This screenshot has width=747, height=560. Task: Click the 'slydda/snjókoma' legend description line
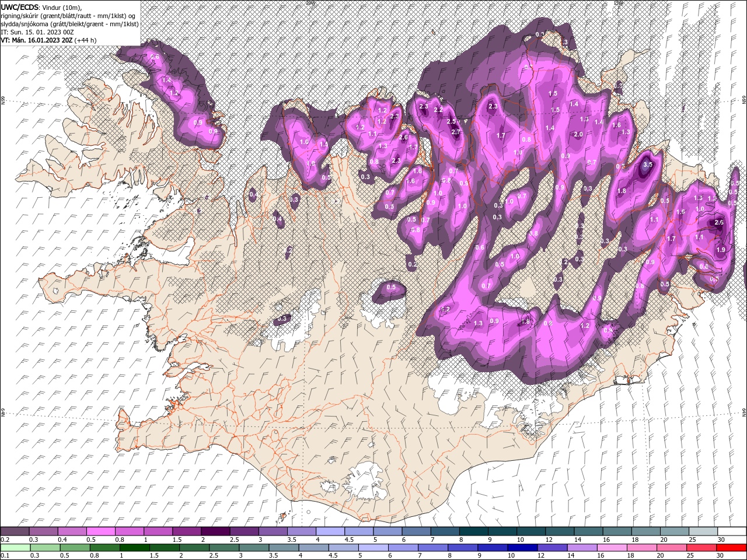69,24
